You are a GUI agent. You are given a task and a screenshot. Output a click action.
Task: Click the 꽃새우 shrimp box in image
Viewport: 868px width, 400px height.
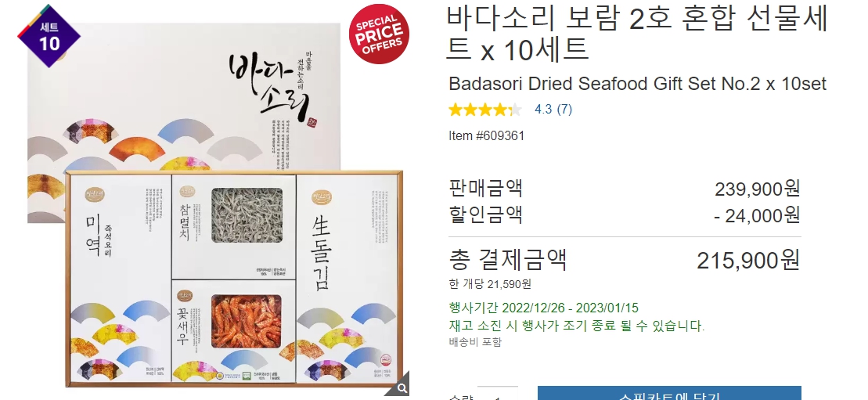[233, 331]
